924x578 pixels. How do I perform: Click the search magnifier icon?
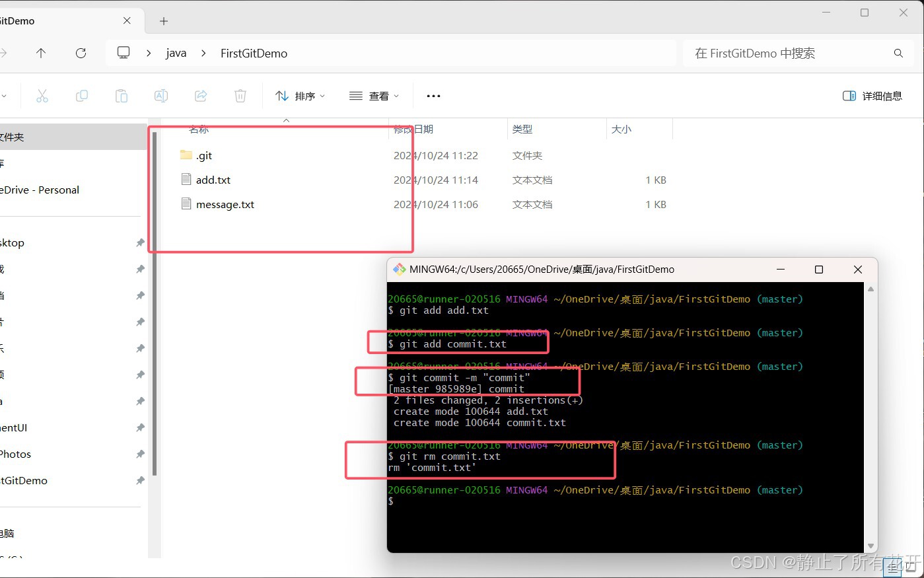pos(898,53)
